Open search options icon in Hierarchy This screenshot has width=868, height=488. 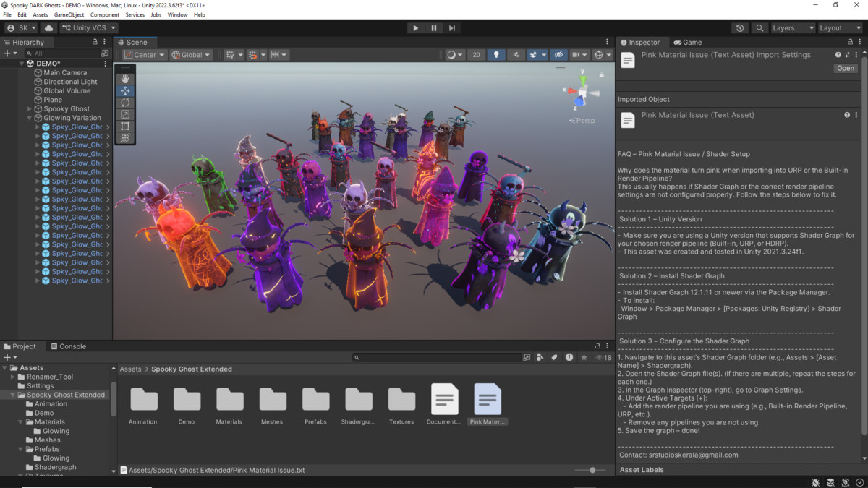[x=105, y=53]
